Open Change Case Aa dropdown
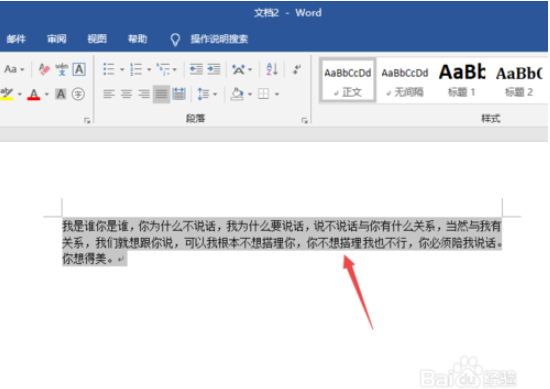 pos(14,69)
